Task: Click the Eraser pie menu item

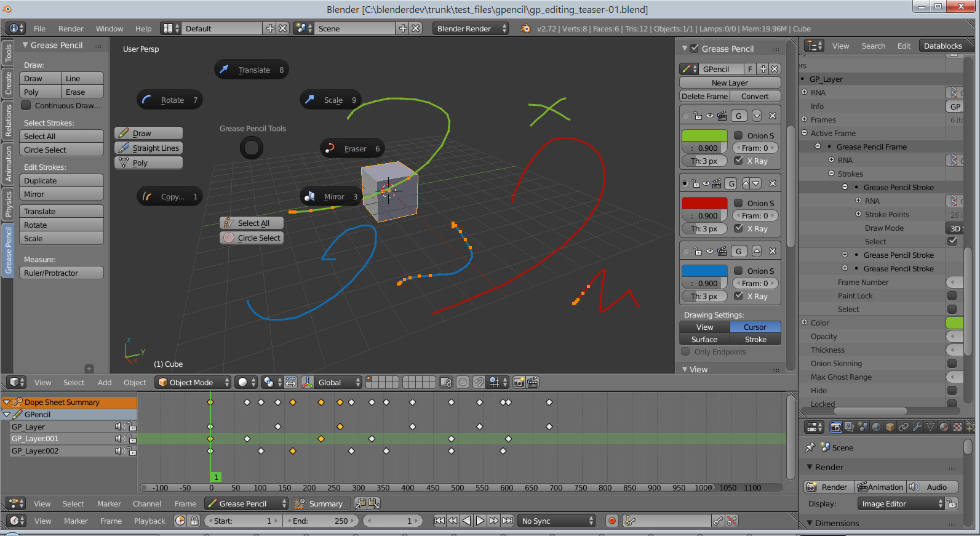Action: coord(354,148)
